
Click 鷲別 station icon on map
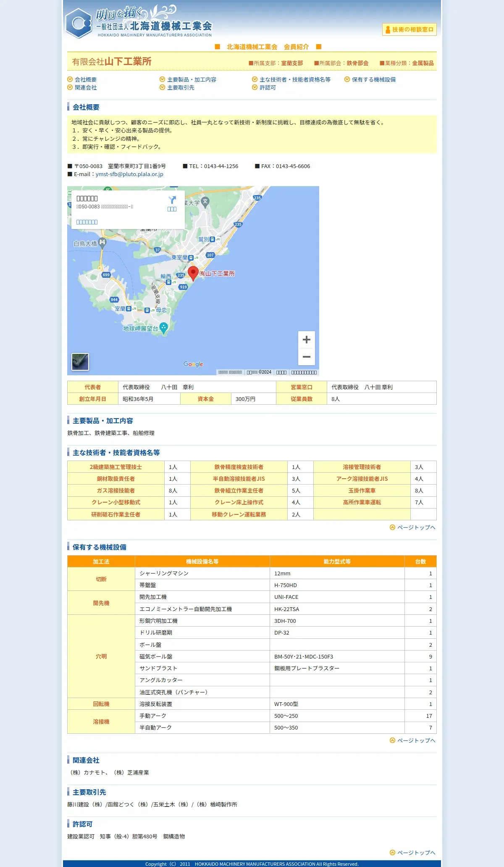click(x=212, y=239)
